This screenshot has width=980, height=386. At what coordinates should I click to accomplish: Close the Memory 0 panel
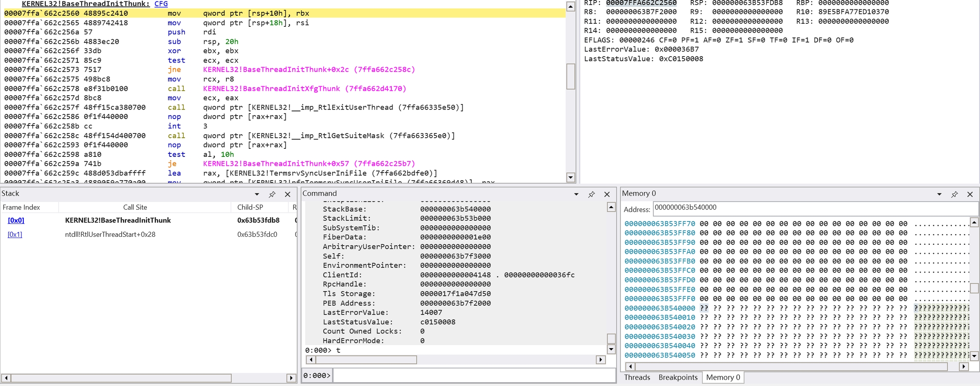970,194
